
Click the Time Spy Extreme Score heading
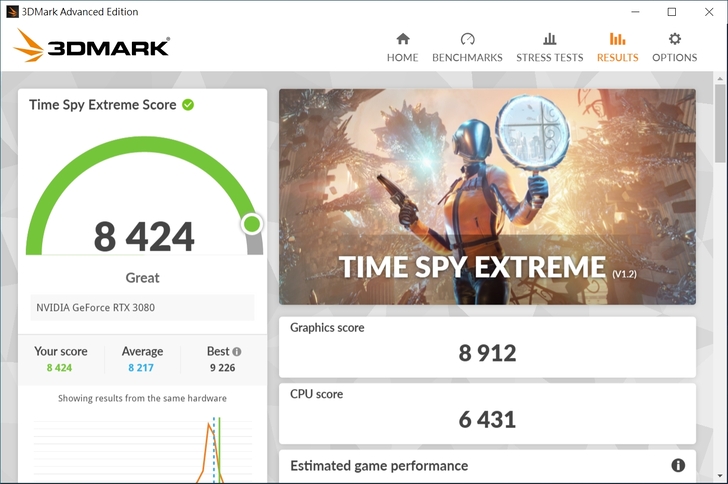(x=103, y=105)
